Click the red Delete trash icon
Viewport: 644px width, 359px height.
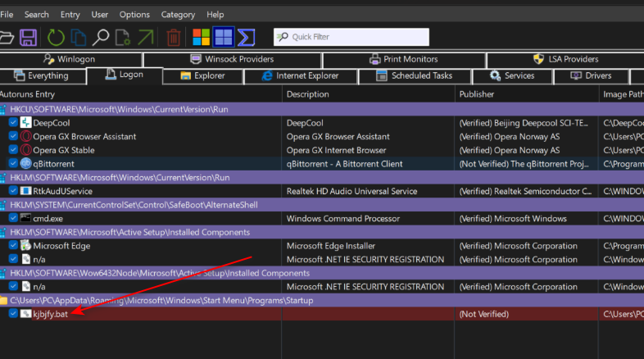pos(174,38)
